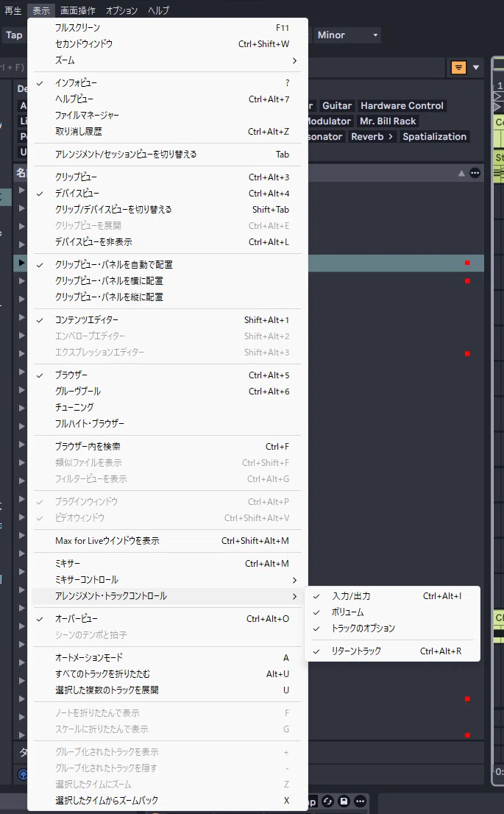This screenshot has height=814, width=504.
Task: Expand the Reverb tag chevron
Action: tap(391, 137)
